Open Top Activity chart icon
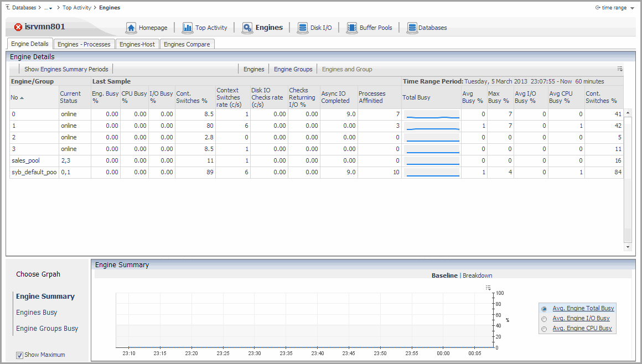This screenshot has width=642, height=364. pos(188,28)
